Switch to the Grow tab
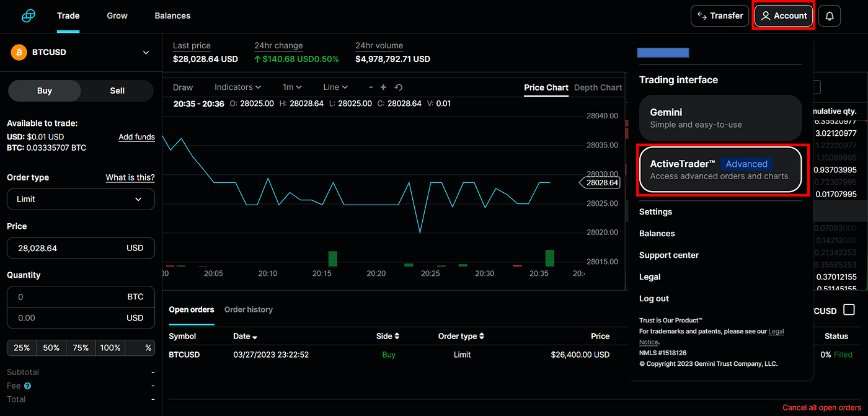Screen dimensions: 868x416 (117, 15)
